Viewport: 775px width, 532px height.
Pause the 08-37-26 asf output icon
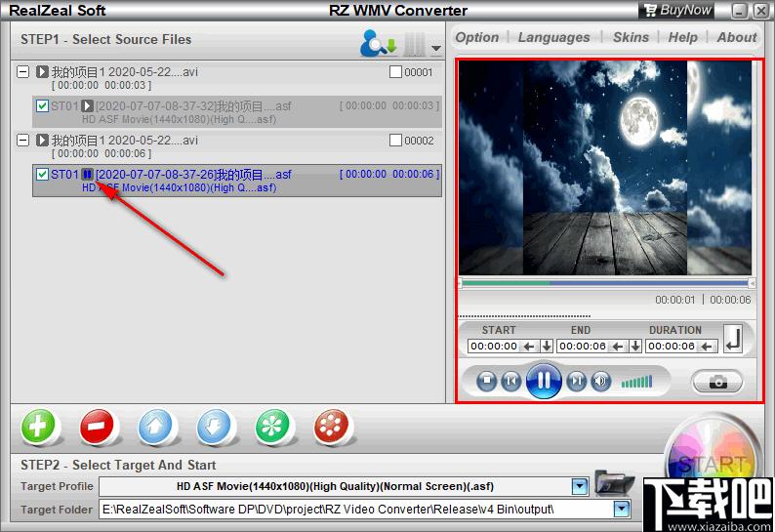click(88, 174)
